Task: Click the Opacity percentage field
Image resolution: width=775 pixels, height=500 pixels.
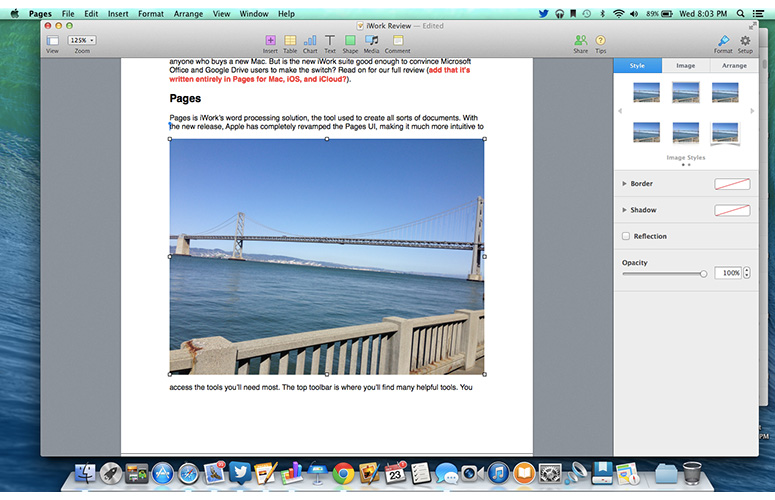Action: click(728, 273)
